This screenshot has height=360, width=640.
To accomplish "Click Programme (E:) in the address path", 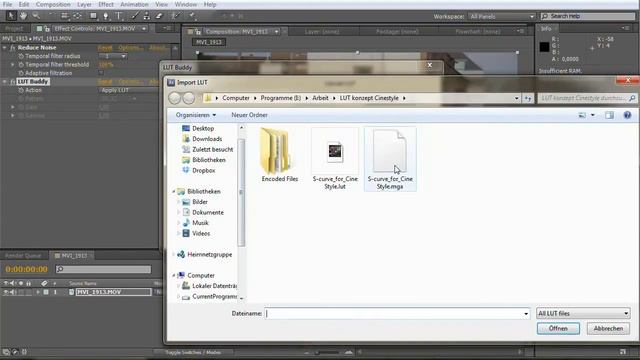I will (x=280, y=98).
